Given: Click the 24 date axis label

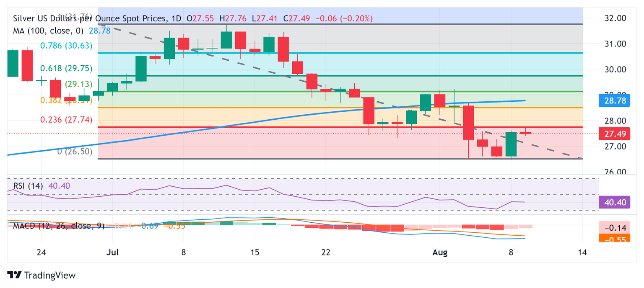Looking at the screenshot, I should click(x=41, y=252).
